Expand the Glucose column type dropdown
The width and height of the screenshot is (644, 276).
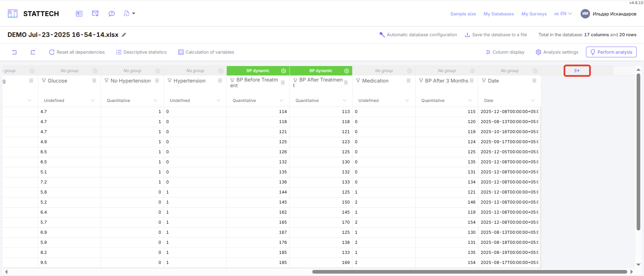93,101
